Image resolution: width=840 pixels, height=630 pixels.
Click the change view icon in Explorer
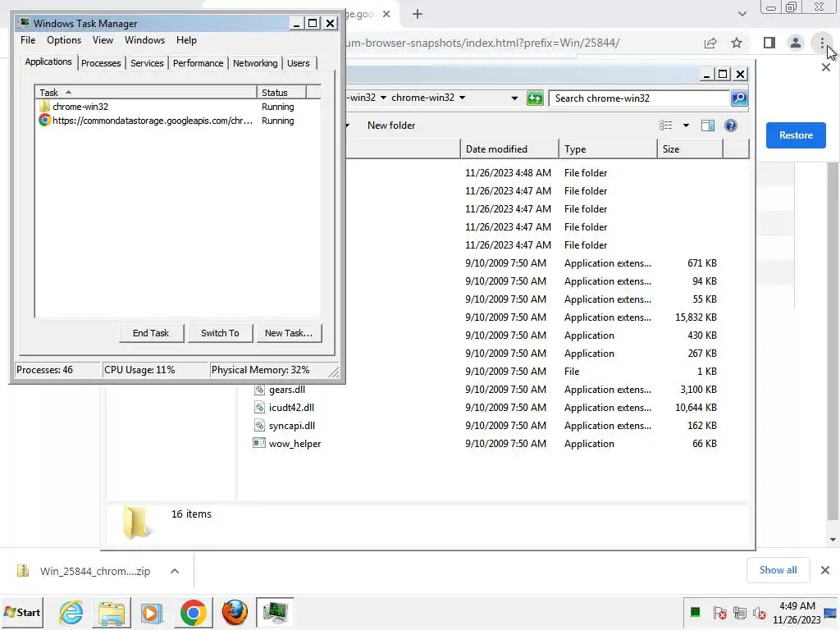pos(666,126)
